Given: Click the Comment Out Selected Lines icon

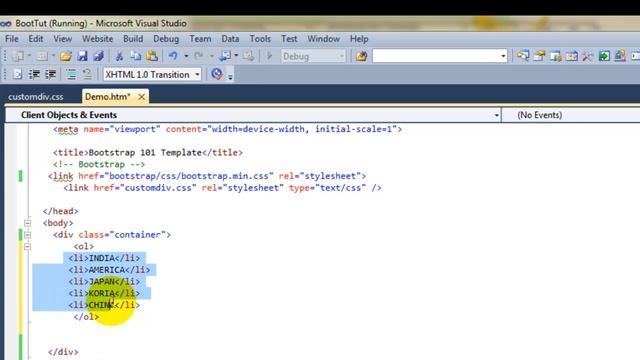Looking at the screenshot, I should (x=71, y=74).
